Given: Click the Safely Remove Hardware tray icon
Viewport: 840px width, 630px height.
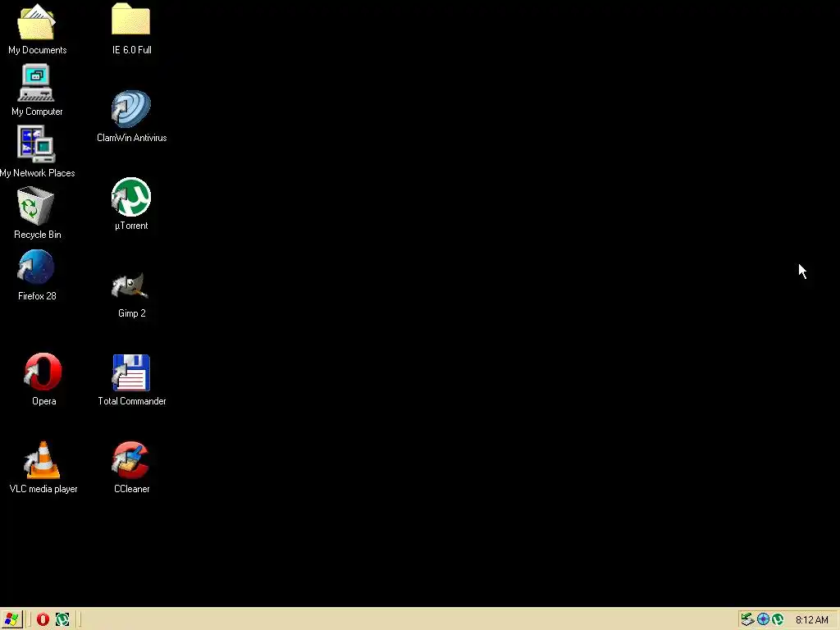Looking at the screenshot, I should click(x=747, y=620).
